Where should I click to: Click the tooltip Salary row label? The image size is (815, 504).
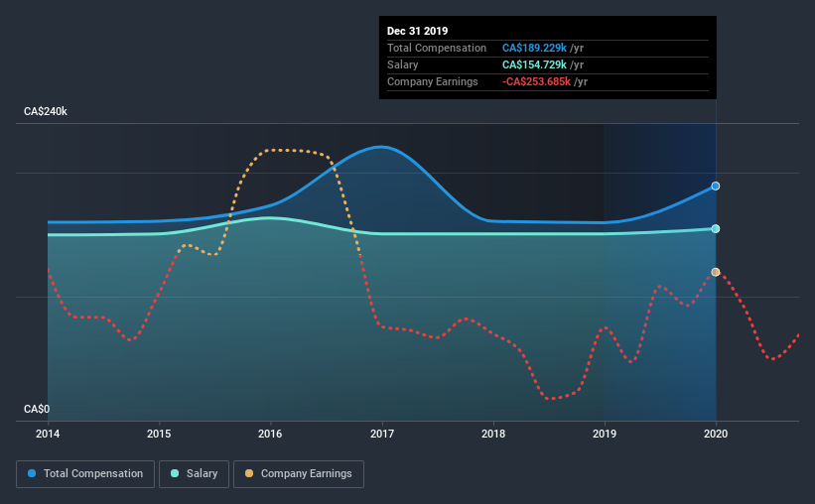[403, 64]
